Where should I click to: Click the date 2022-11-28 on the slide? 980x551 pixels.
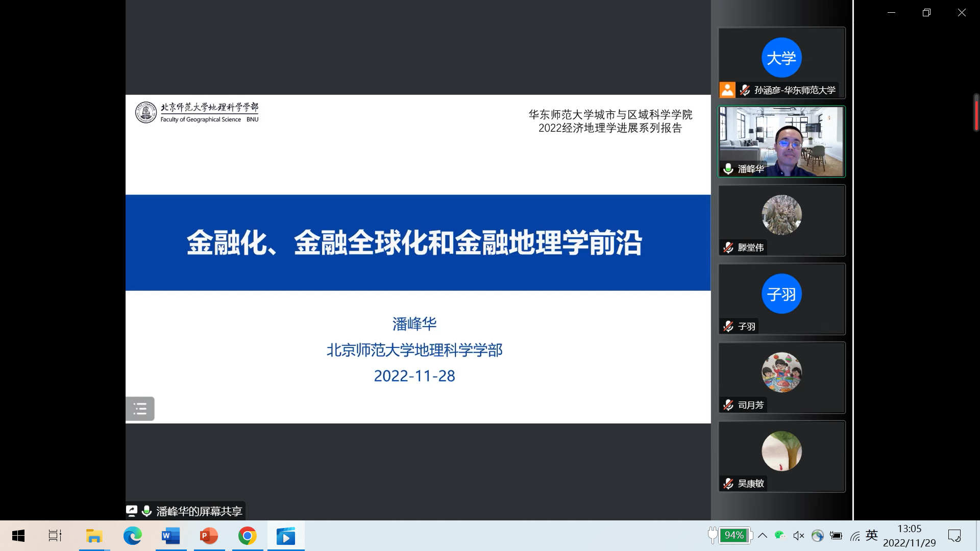tap(414, 376)
